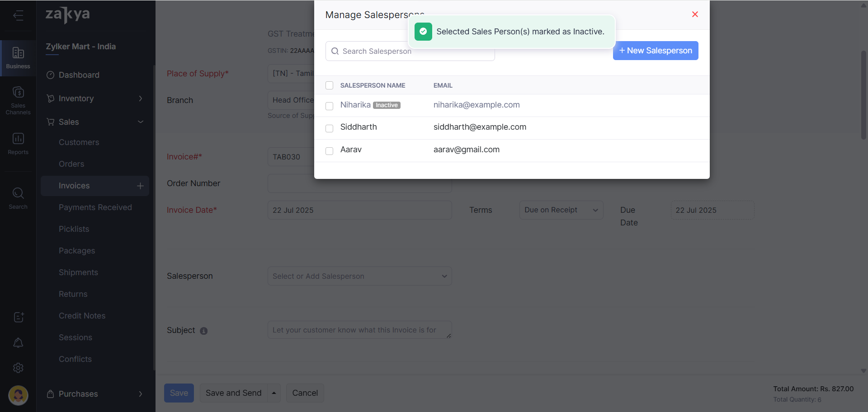The image size is (868, 412).
Task: Click the New Salesperson button
Action: click(655, 51)
